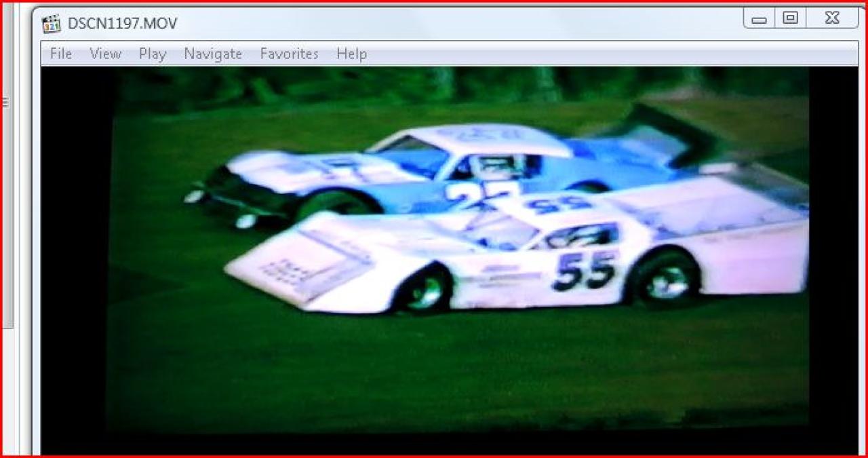Click the front wheel of the white car
This screenshot has height=458, width=868.
[424, 290]
